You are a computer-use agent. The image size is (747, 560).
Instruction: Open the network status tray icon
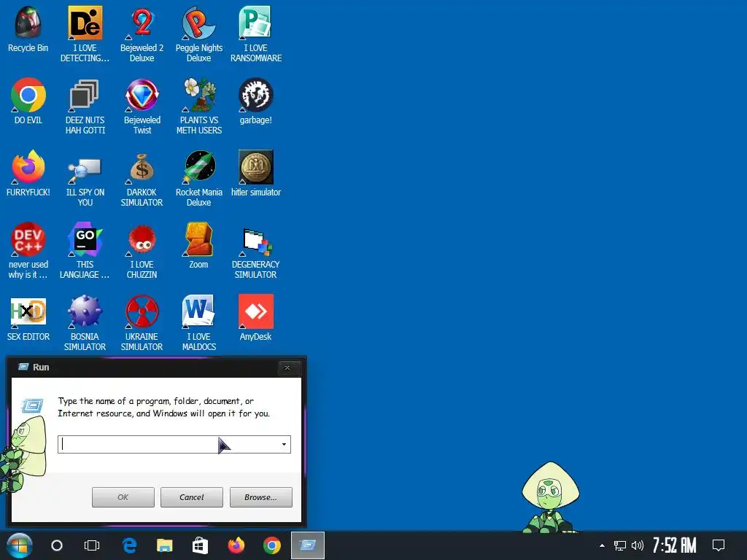(x=619, y=545)
